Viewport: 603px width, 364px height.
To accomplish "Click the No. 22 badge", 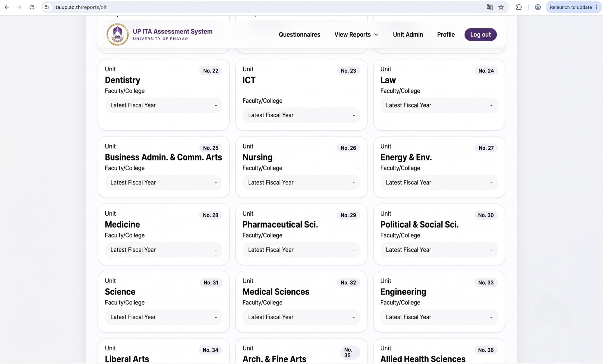I will 210,71.
